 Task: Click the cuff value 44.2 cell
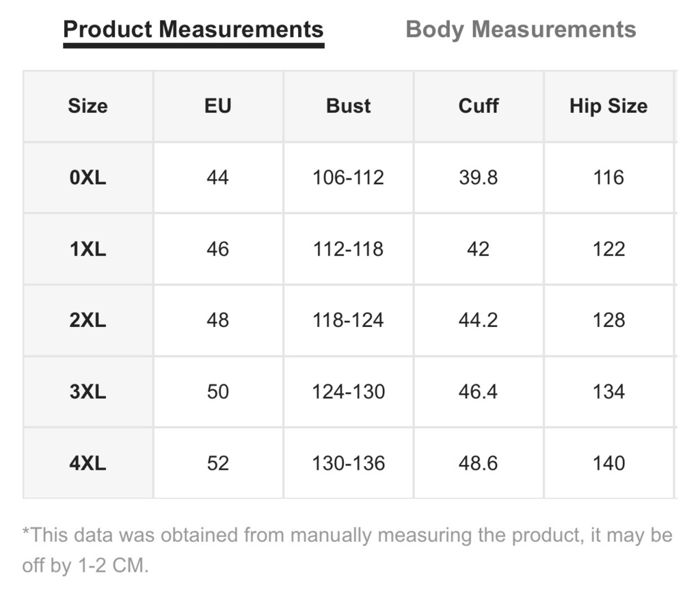[479, 320]
